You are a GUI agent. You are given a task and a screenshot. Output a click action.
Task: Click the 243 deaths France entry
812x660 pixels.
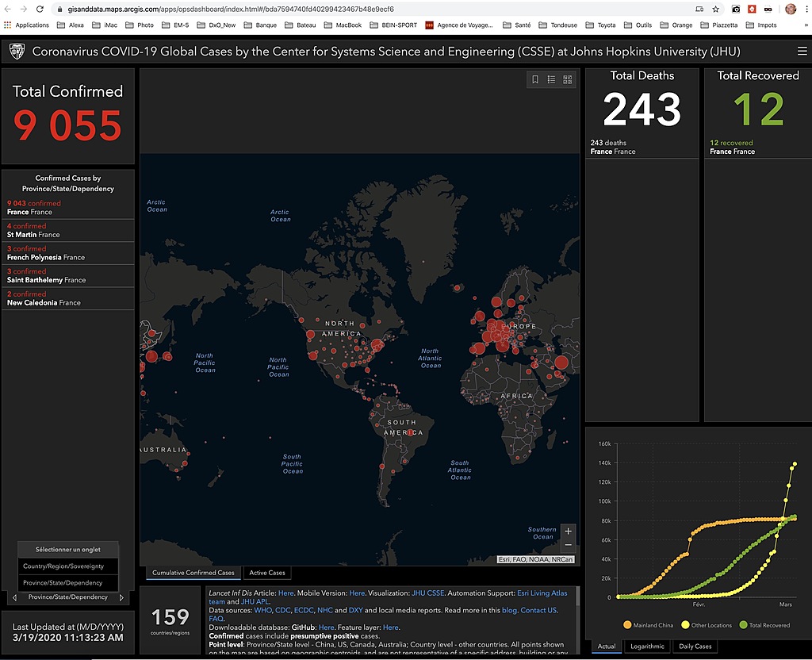642,147
